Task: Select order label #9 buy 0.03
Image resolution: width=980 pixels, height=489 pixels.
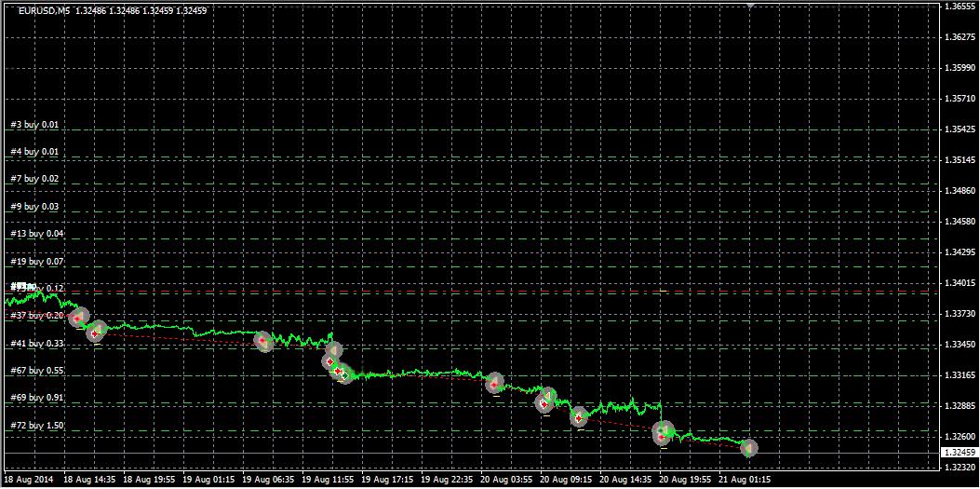Action: click(x=35, y=207)
